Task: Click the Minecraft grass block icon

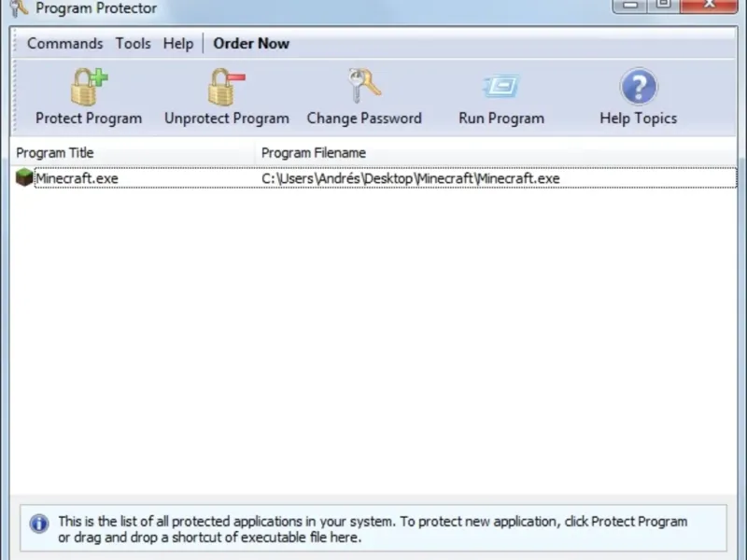Action: point(24,177)
